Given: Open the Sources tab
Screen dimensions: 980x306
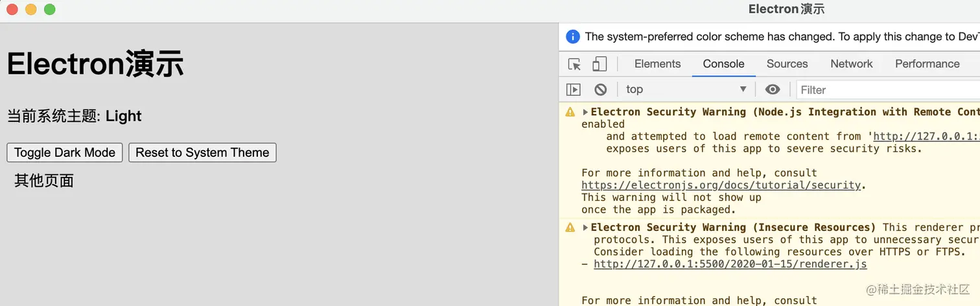Looking at the screenshot, I should (x=787, y=64).
